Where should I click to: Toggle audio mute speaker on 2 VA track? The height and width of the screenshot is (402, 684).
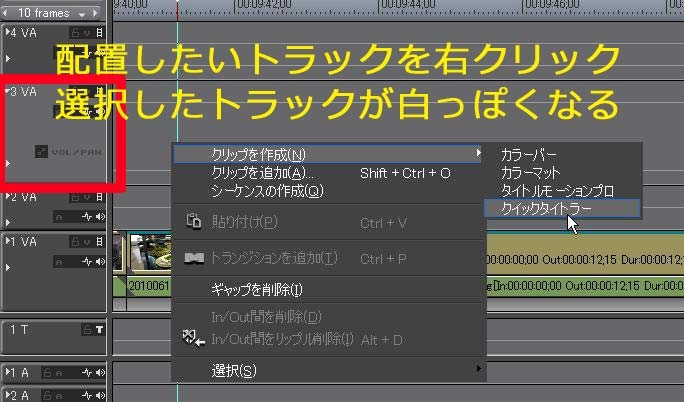(100, 217)
